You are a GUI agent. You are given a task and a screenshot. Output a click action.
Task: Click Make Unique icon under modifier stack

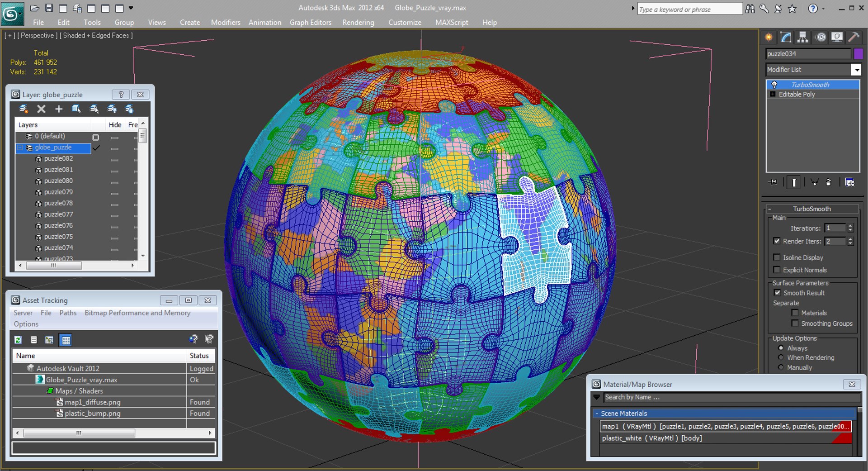[814, 182]
